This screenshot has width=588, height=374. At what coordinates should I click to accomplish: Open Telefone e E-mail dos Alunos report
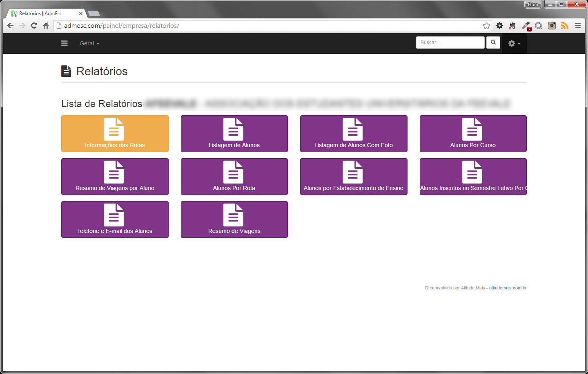click(x=115, y=219)
